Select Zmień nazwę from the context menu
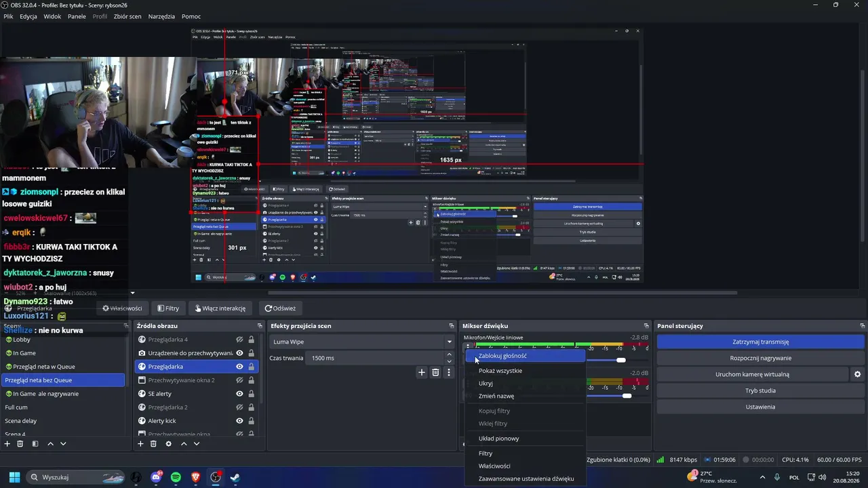Screen dimensions: 868x488 click(525, 396)
